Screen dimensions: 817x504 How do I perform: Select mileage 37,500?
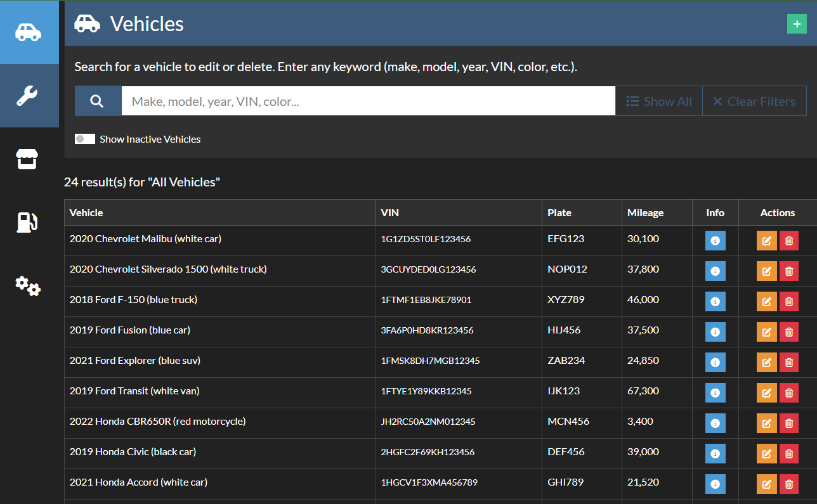pos(643,330)
